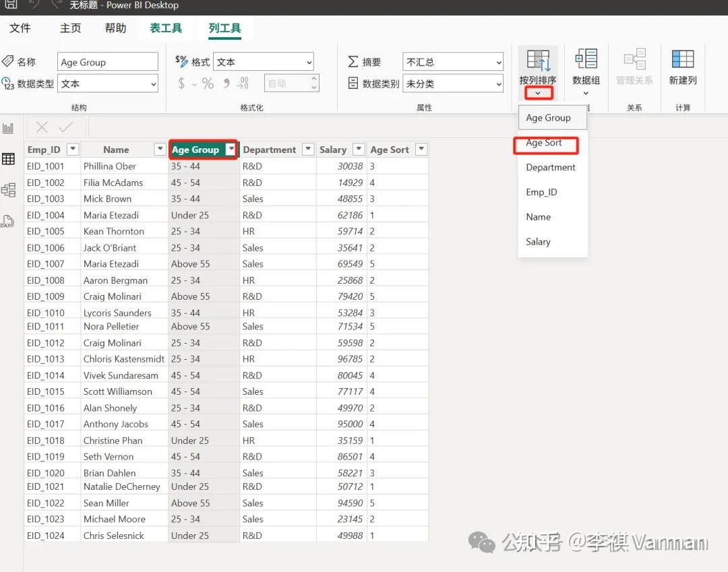
Task: Choose Salary in sort menu
Action: 553,242
